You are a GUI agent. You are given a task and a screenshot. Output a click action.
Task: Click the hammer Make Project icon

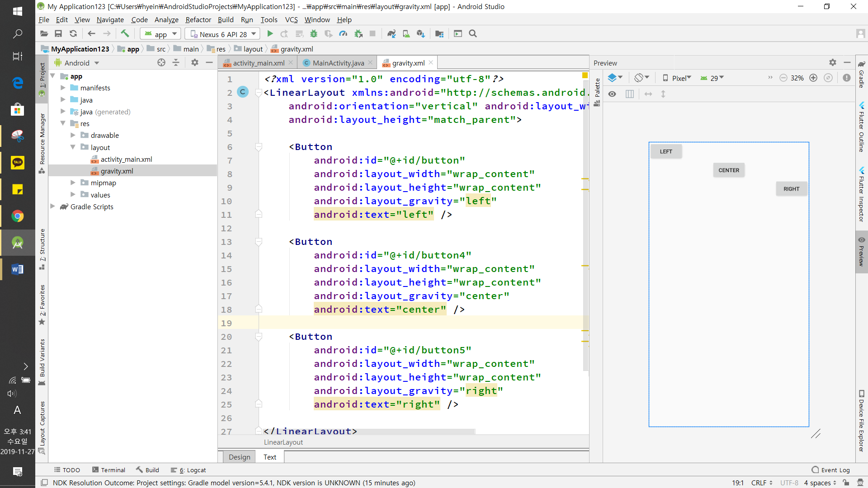coord(125,34)
